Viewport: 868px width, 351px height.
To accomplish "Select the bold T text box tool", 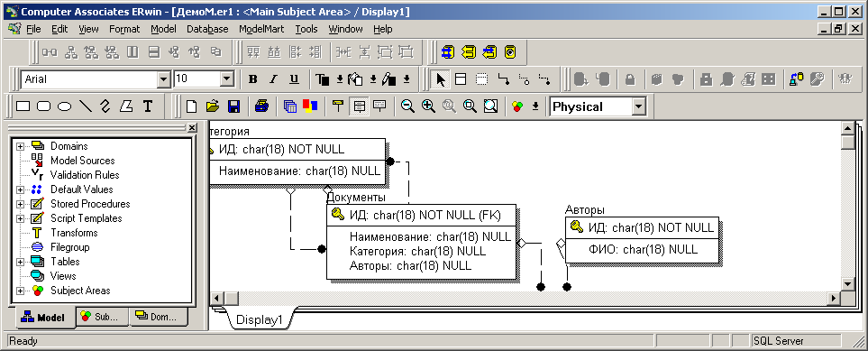I will click(147, 106).
